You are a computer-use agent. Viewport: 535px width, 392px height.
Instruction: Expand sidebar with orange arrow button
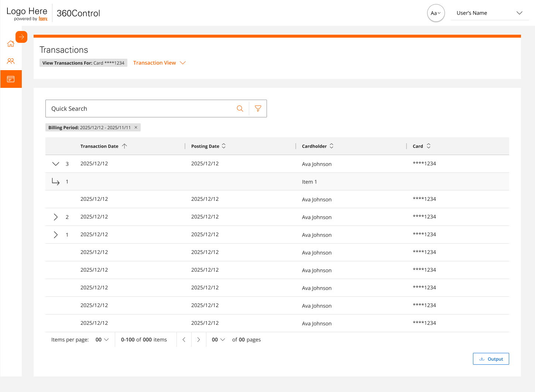21,37
